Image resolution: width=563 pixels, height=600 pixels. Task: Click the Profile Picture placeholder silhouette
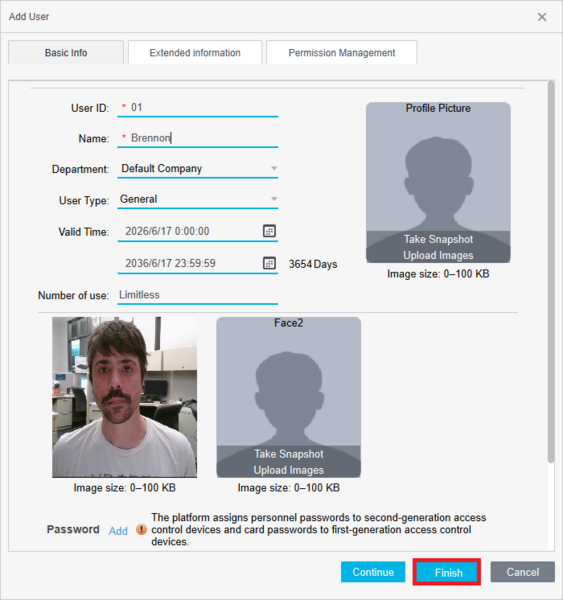pyautogui.click(x=438, y=182)
